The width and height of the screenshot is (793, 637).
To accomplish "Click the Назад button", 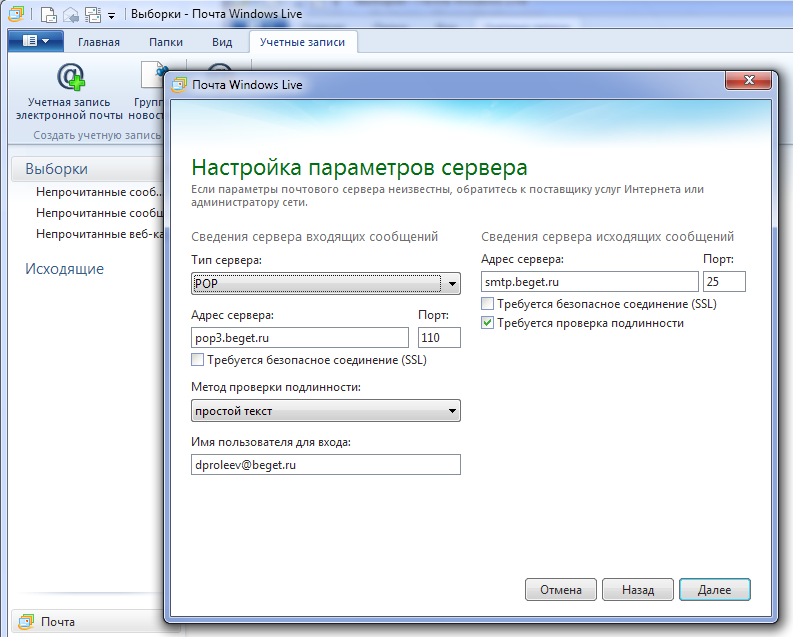I will pyautogui.click(x=637, y=590).
